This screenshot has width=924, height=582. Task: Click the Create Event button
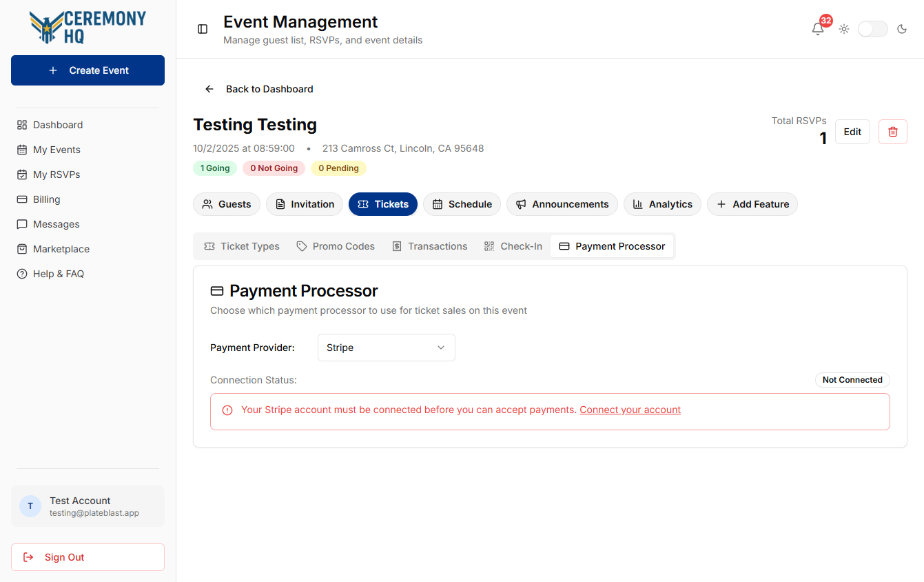pos(88,70)
